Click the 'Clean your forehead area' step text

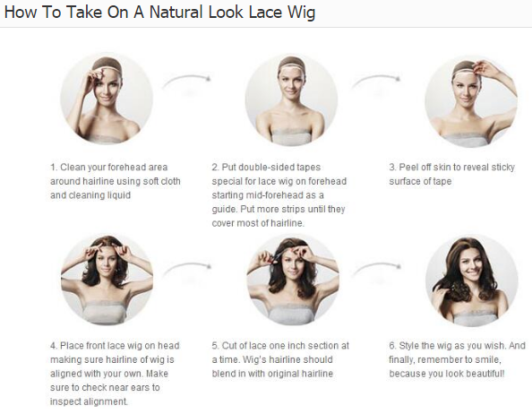[114, 168]
